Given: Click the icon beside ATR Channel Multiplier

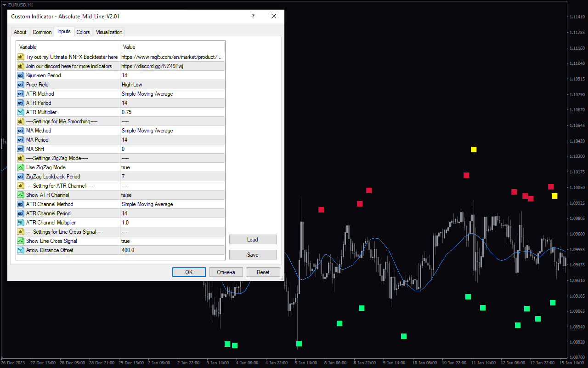Looking at the screenshot, I should point(21,223).
